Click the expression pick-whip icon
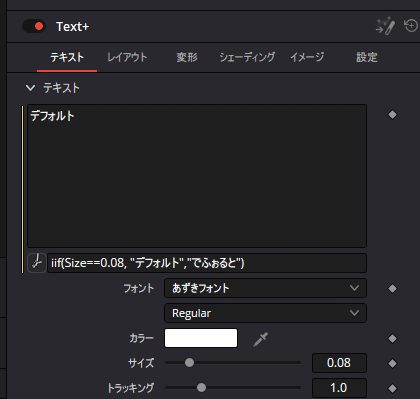This screenshot has height=399, width=420. pos(37,263)
